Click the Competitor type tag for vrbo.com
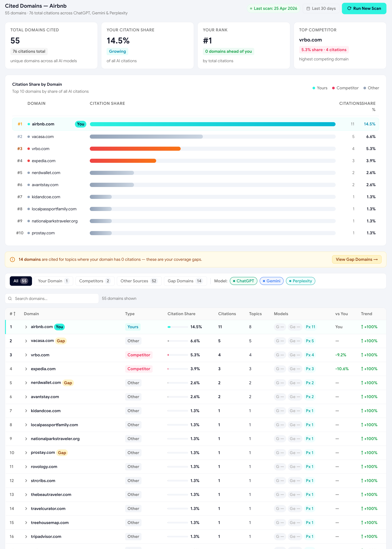 [139, 355]
